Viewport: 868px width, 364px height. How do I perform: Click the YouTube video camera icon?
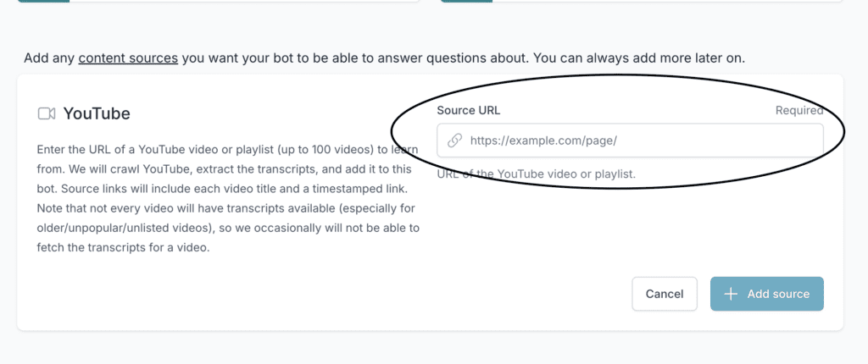pyautogui.click(x=47, y=113)
